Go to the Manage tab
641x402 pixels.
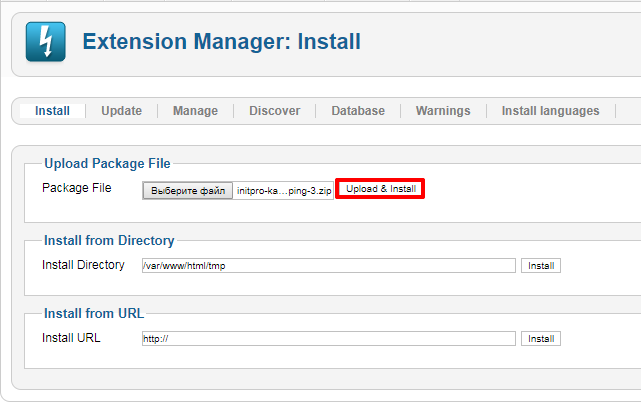(x=195, y=111)
